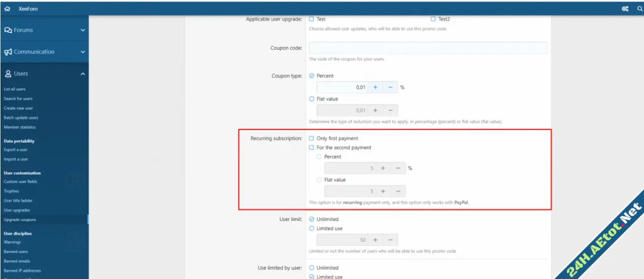Open Upgrade coupons in sidebar
The image size is (644, 279).
tap(20, 220)
